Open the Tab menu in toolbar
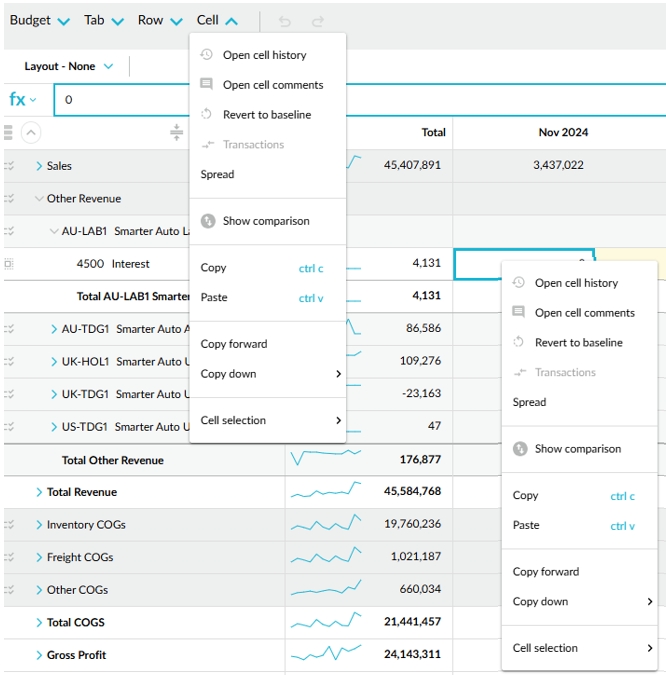 pyautogui.click(x=104, y=21)
